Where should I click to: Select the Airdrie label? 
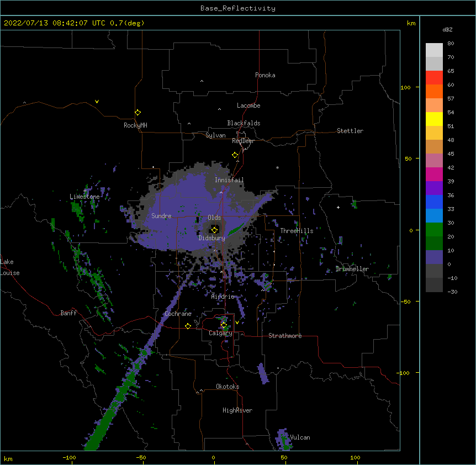(x=223, y=297)
